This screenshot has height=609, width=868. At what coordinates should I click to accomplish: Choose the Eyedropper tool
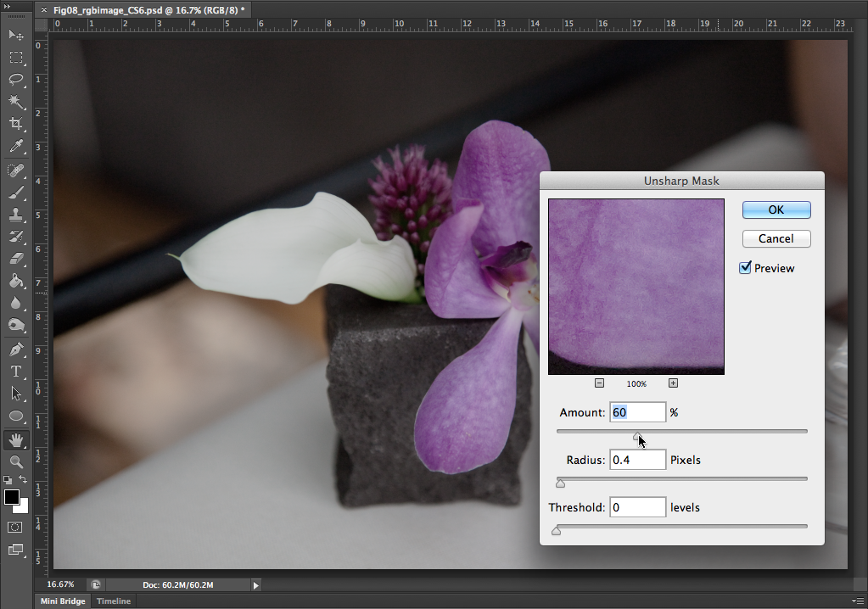15,148
